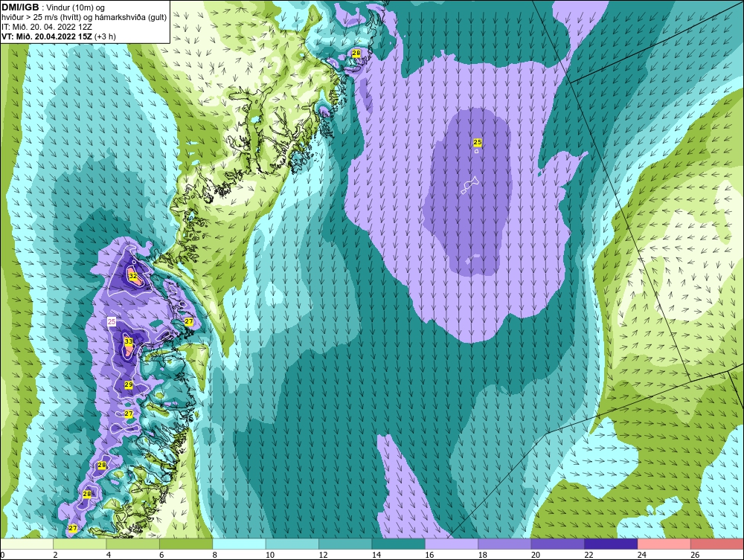Select the 20–22 m/s violet legend swatch
This screenshot has height=560, width=744.
[x=558, y=544]
